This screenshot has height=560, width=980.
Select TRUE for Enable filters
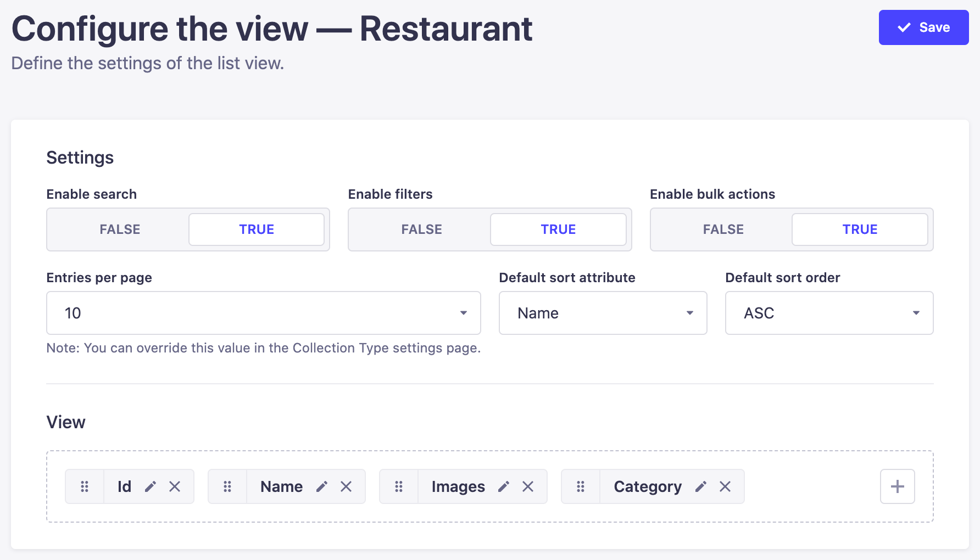(558, 229)
